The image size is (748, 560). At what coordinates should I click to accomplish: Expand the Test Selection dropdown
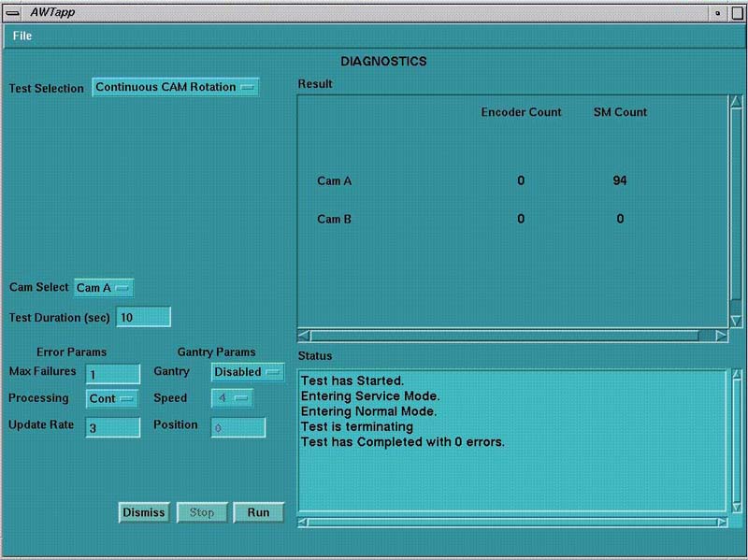point(175,87)
